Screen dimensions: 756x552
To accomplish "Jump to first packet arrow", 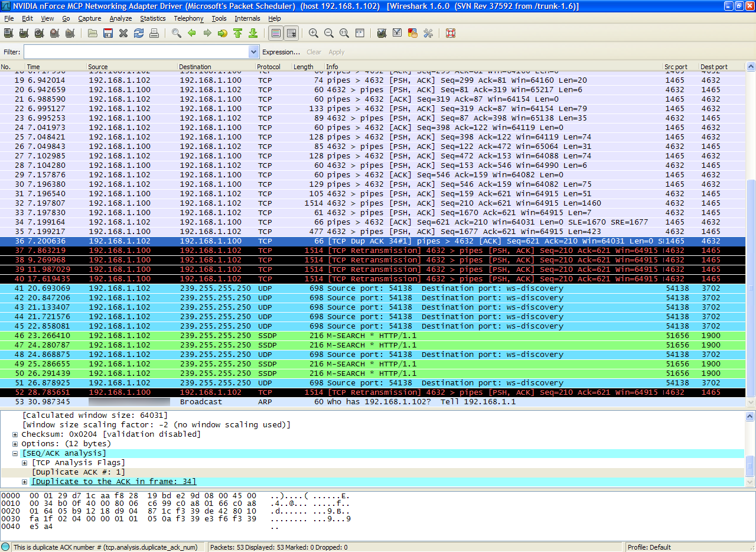I will point(238,33).
